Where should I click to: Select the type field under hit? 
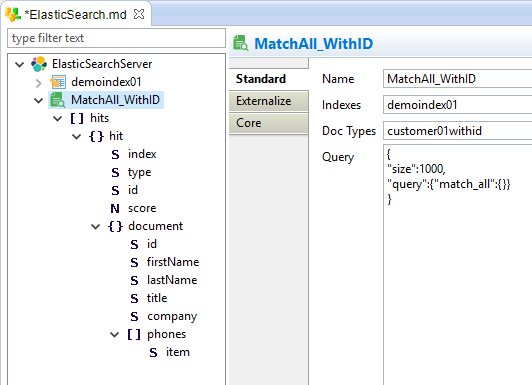click(139, 172)
